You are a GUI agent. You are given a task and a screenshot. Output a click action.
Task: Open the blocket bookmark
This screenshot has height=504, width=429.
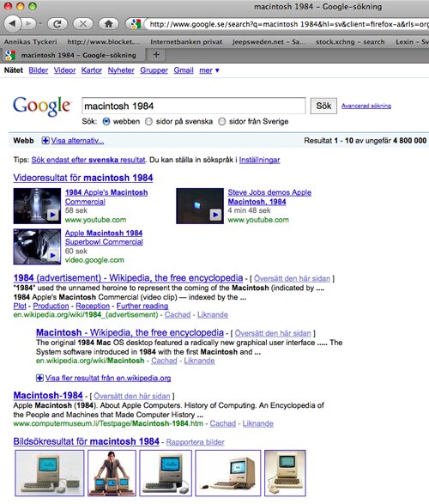pyautogui.click(x=104, y=42)
